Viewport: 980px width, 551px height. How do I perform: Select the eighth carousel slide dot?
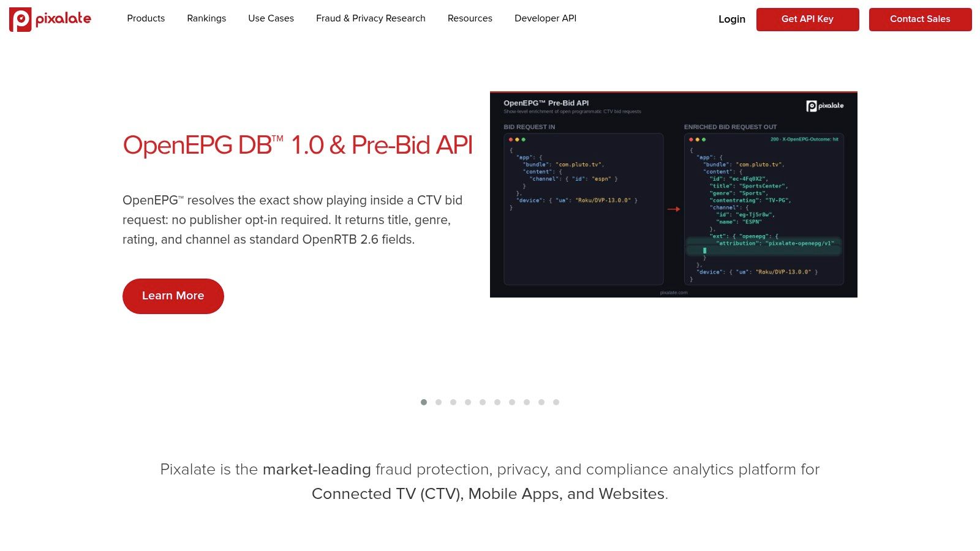pyautogui.click(x=527, y=402)
